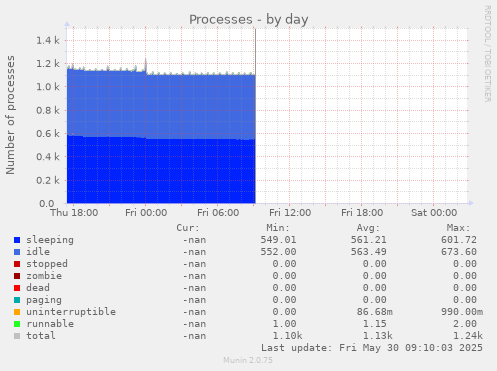
Task: Click the 'Sat 00:00' time axis label
Action: pyautogui.click(x=434, y=213)
